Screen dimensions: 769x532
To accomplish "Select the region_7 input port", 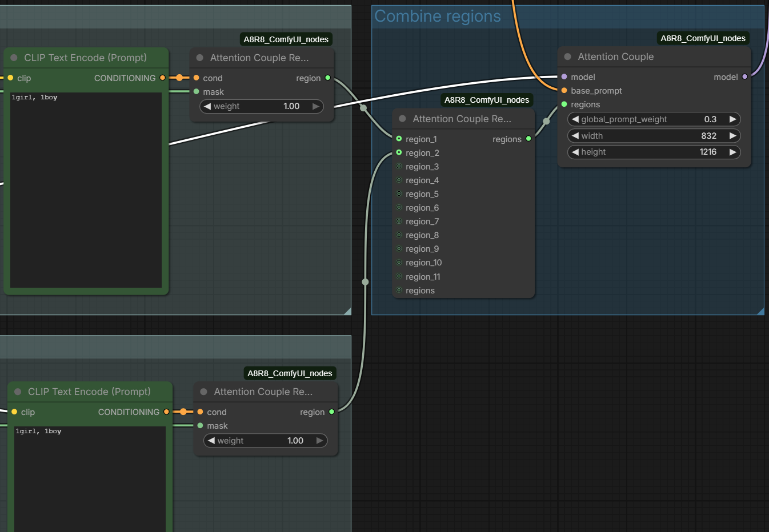I will point(399,221).
